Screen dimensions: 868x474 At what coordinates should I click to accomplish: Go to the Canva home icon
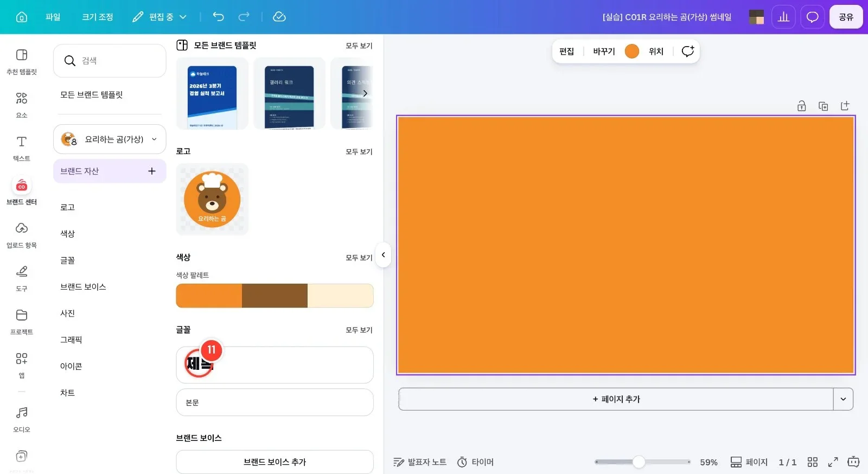(22, 17)
